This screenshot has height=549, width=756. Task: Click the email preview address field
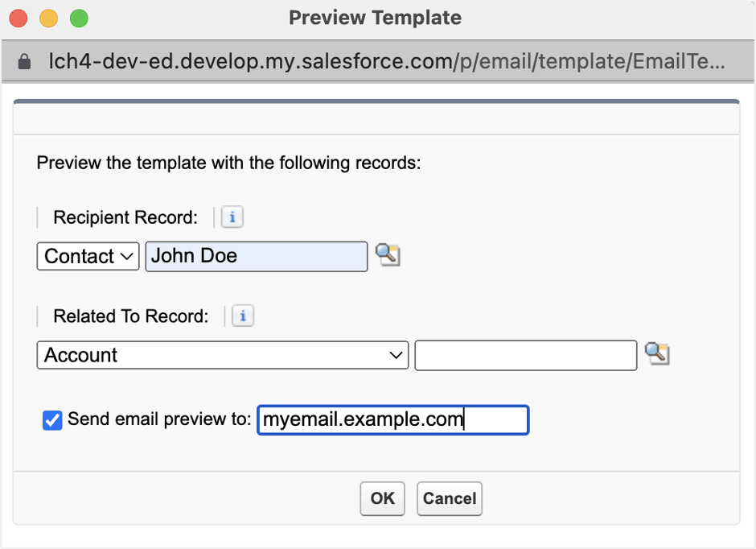[x=393, y=419]
